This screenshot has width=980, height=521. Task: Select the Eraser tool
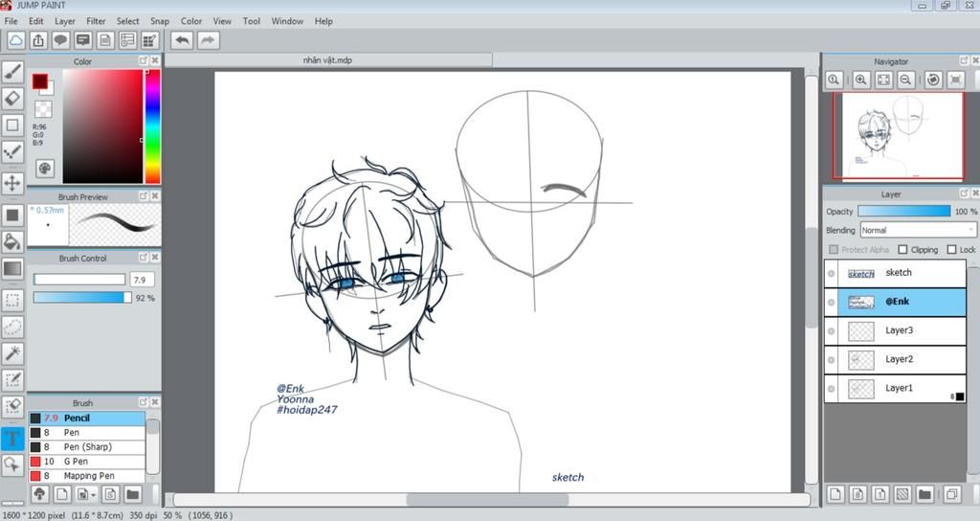coord(12,99)
